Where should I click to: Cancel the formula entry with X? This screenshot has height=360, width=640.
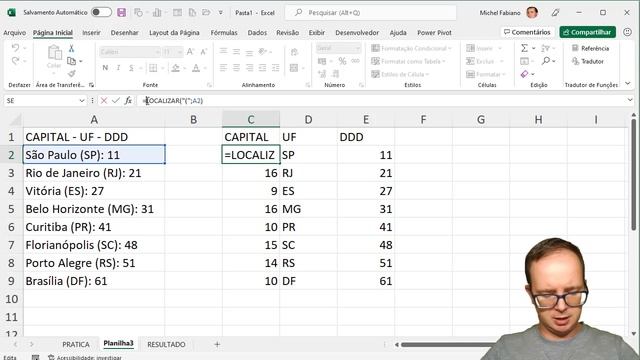104,100
